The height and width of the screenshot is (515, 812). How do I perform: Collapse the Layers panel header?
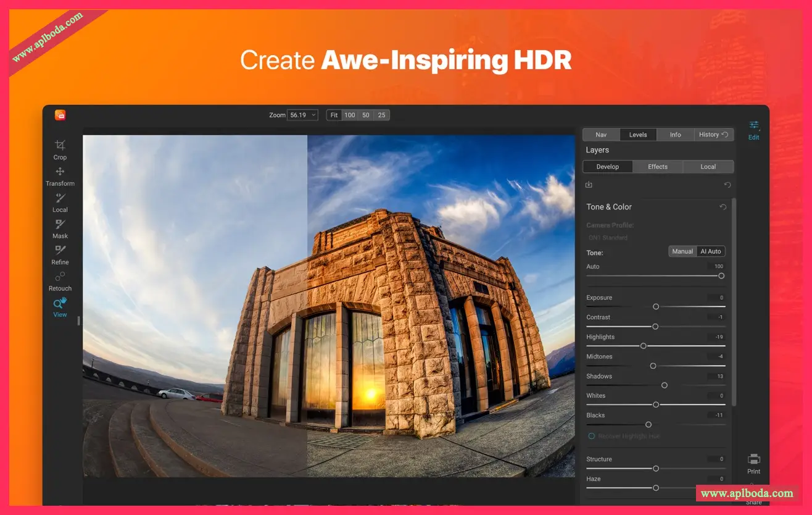[x=597, y=150]
